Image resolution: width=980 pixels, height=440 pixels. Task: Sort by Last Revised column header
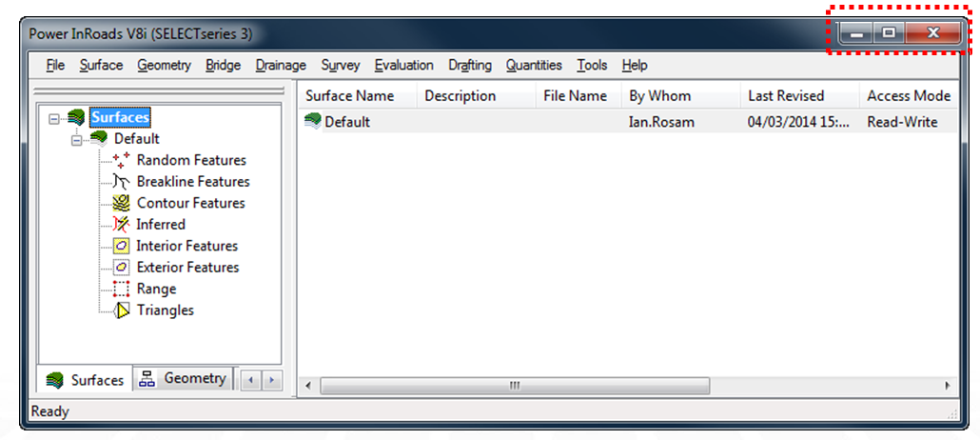pos(800,96)
